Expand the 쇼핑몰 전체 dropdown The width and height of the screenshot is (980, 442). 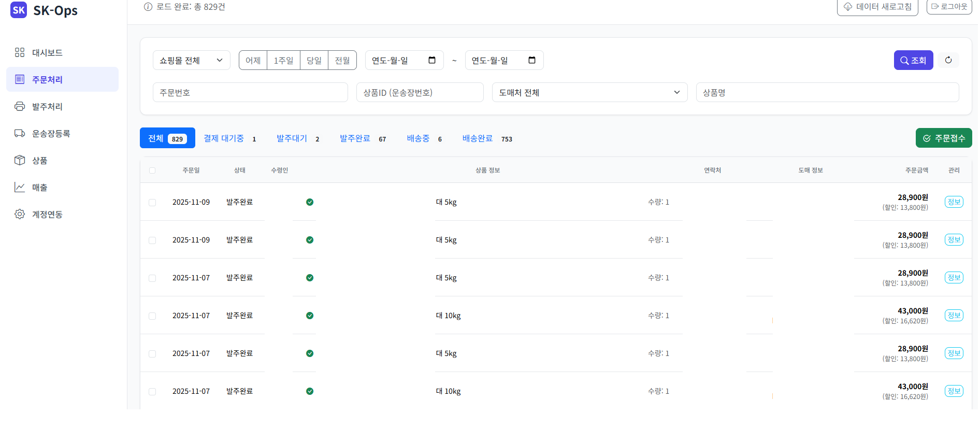click(x=191, y=60)
